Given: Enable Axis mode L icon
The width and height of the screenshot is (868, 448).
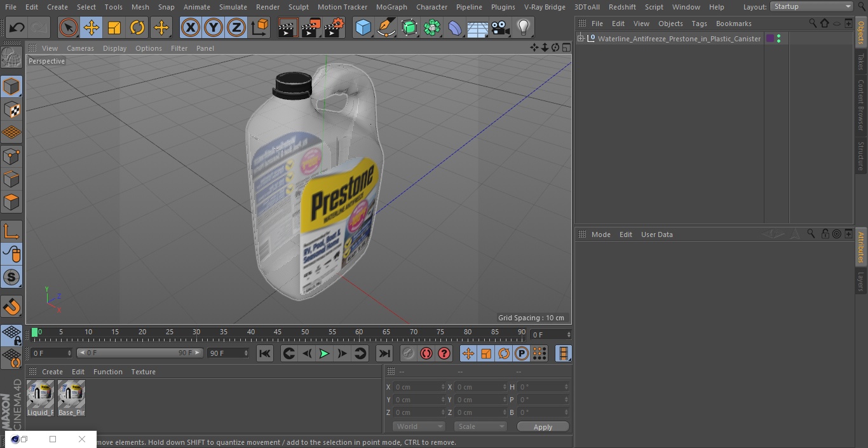Looking at the screenshot, I should [x=11, y=231].
